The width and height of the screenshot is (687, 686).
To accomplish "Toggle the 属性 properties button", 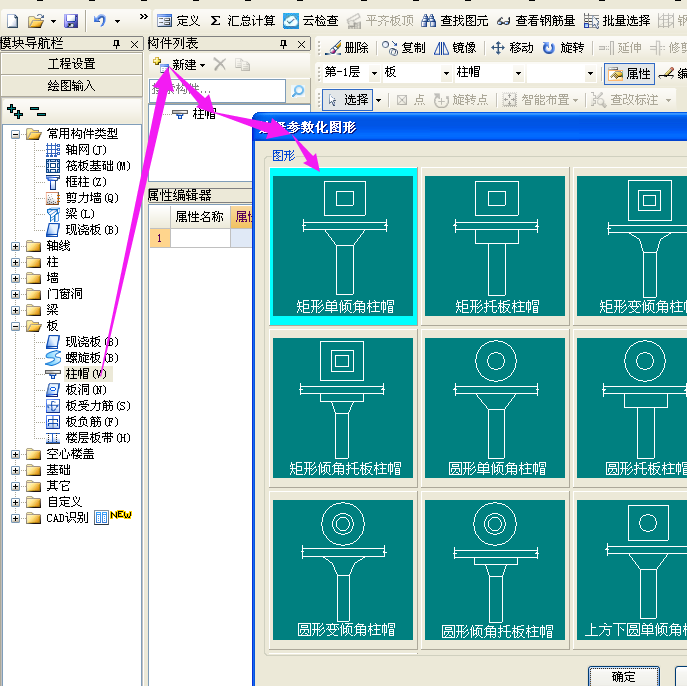I will (629, 74).
